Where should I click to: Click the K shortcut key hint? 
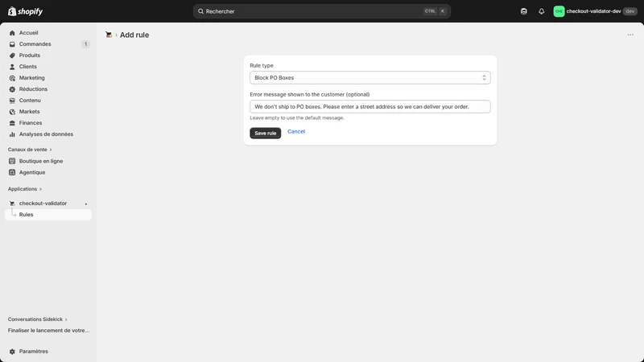(443, 11)
